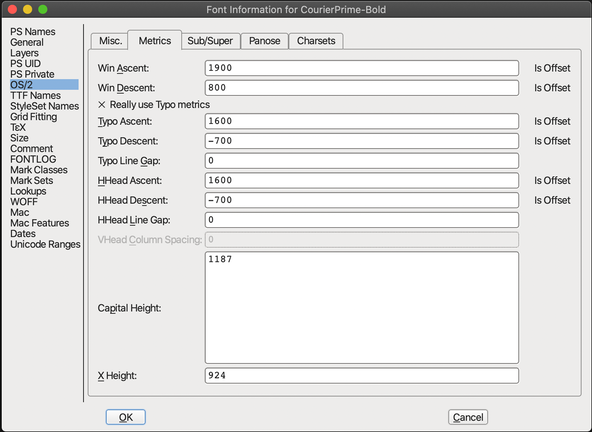Select the Metrics tab

click(x=154, y=41)
